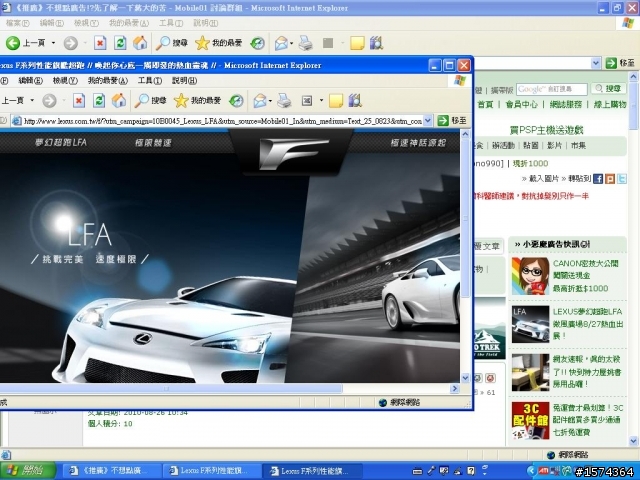This screenshot has height=480, width=640.
Task: Open 我的最愛(A) menu in Lexus window
Action: pos(108,80)
